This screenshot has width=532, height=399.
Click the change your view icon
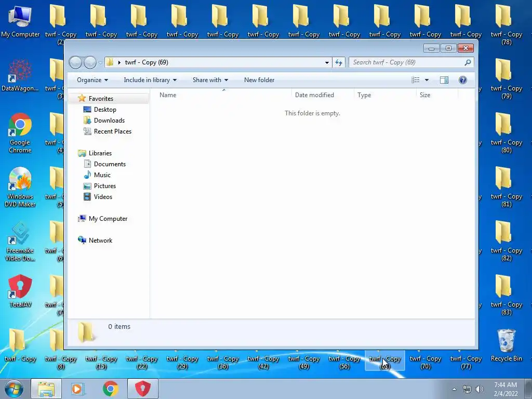415,80
